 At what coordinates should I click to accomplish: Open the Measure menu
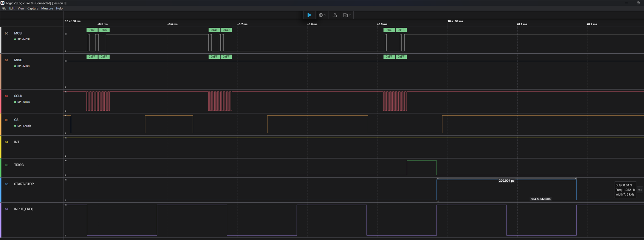(x=47, y=8)
